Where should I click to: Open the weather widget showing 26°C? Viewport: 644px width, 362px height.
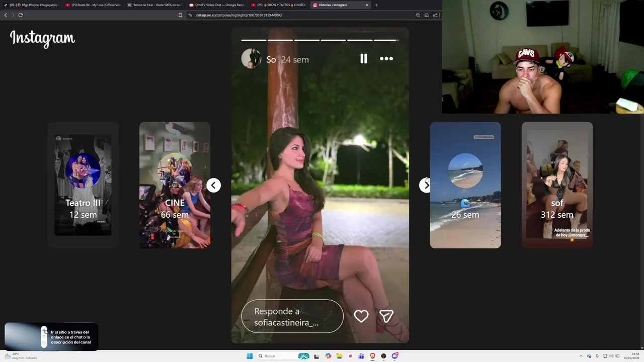[20, 356]
